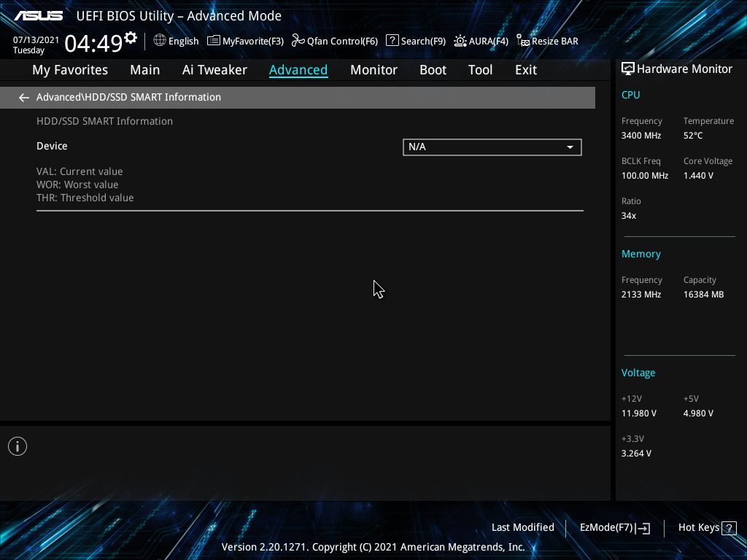Click the Hardware Monitor title

684,69
